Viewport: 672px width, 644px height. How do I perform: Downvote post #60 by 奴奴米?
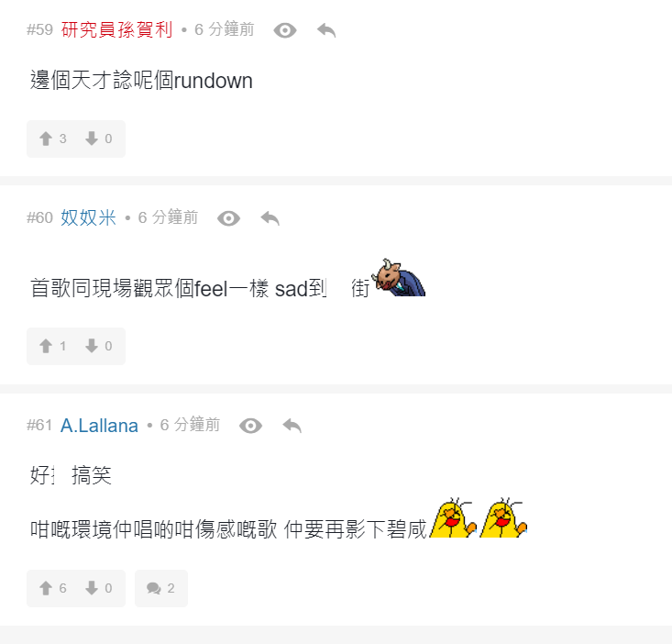(99, 346)
